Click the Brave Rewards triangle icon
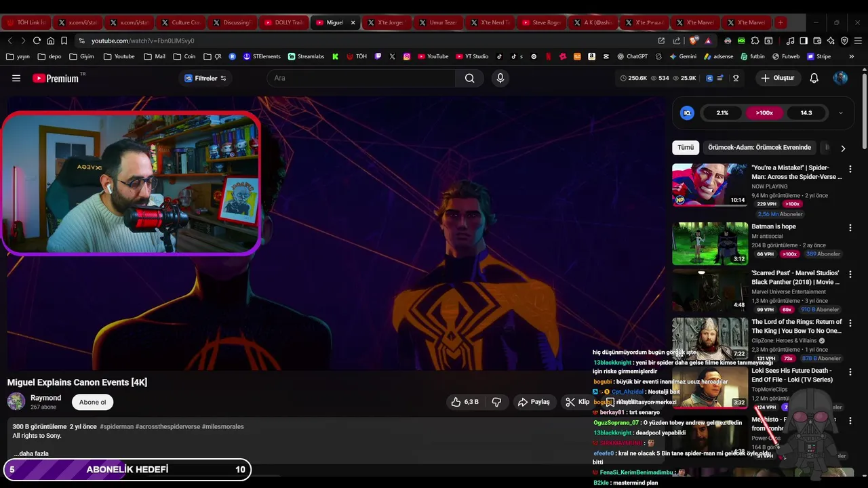868x488 pixels. 708,41
